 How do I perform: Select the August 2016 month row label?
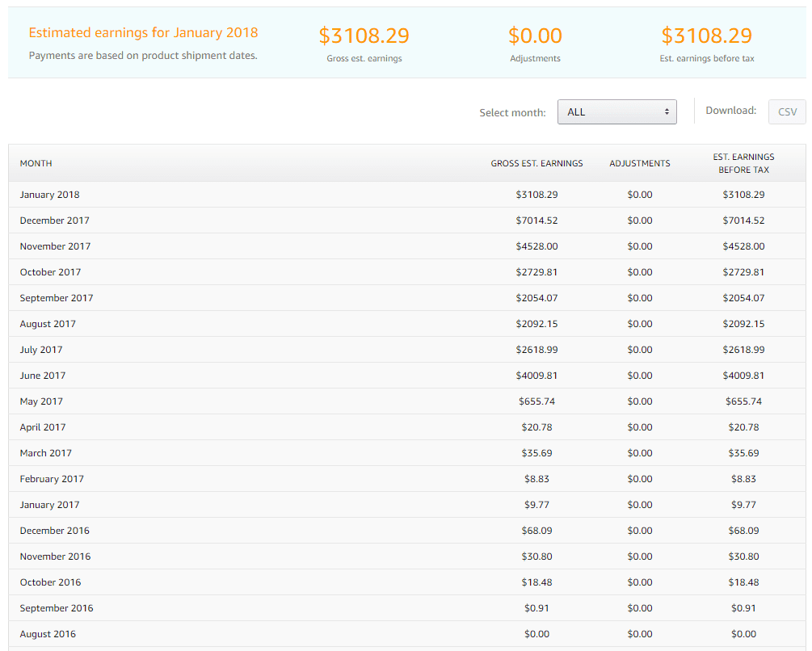pos(48,634)
